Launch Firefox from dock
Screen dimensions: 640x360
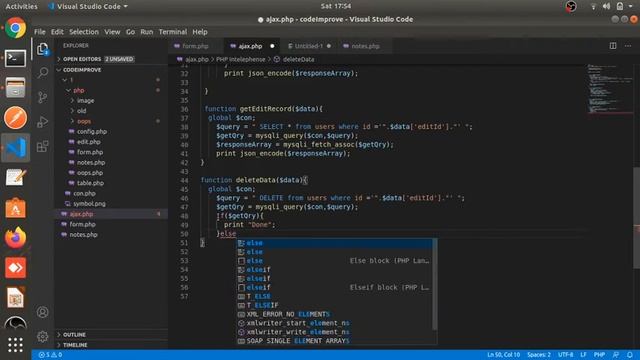coord(16,238)
